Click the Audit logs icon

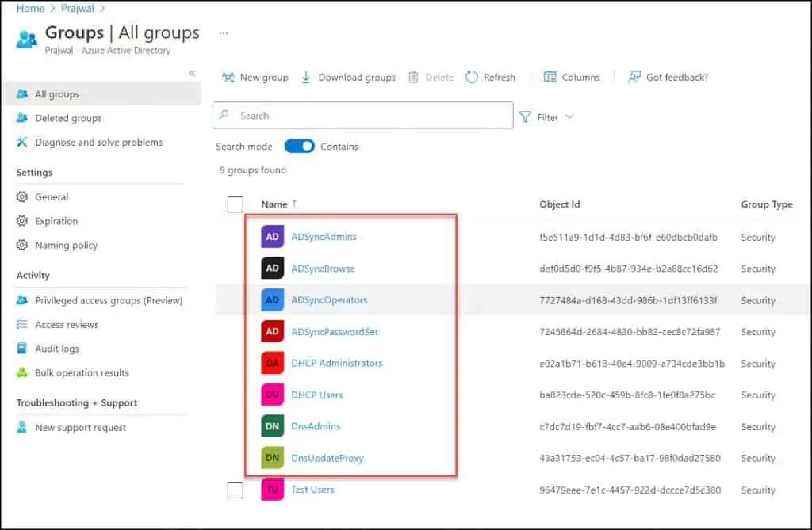21,349
